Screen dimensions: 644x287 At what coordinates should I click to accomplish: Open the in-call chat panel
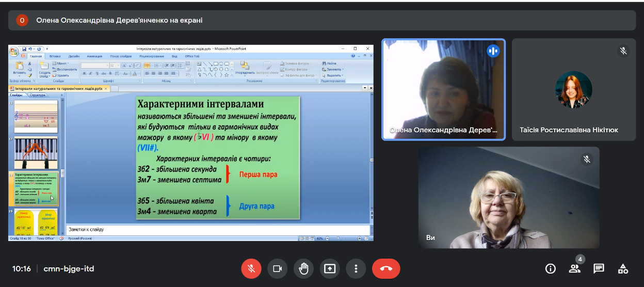click(x=599, y=268)
